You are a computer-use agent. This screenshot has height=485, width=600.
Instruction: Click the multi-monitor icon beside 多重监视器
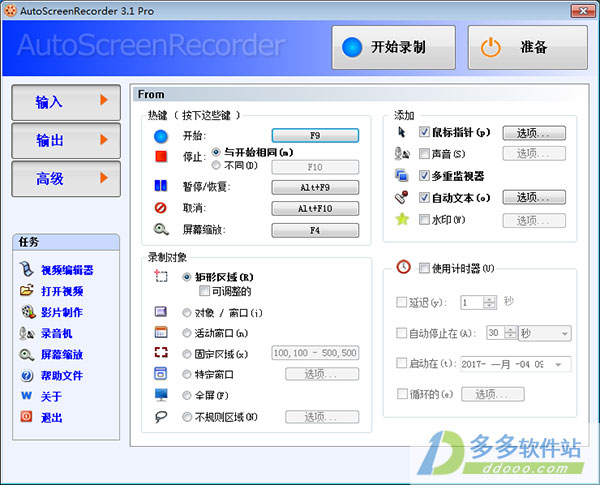click(x=402, y=176)
